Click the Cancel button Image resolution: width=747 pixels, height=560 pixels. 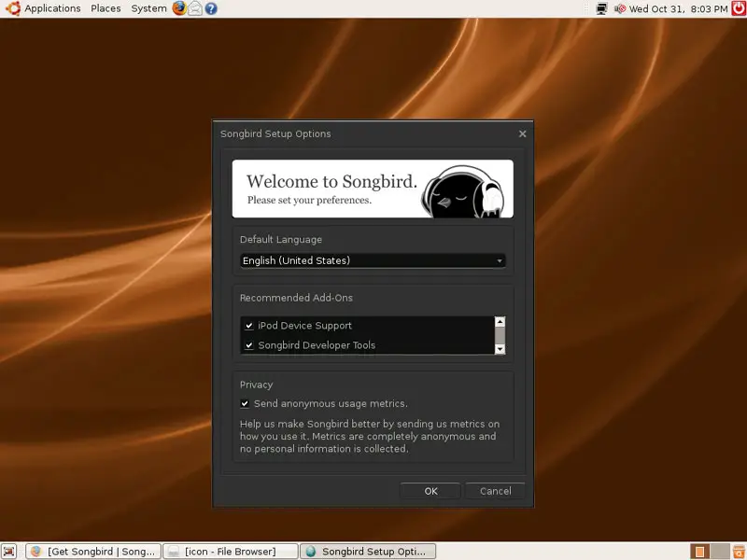pos(496,491)
